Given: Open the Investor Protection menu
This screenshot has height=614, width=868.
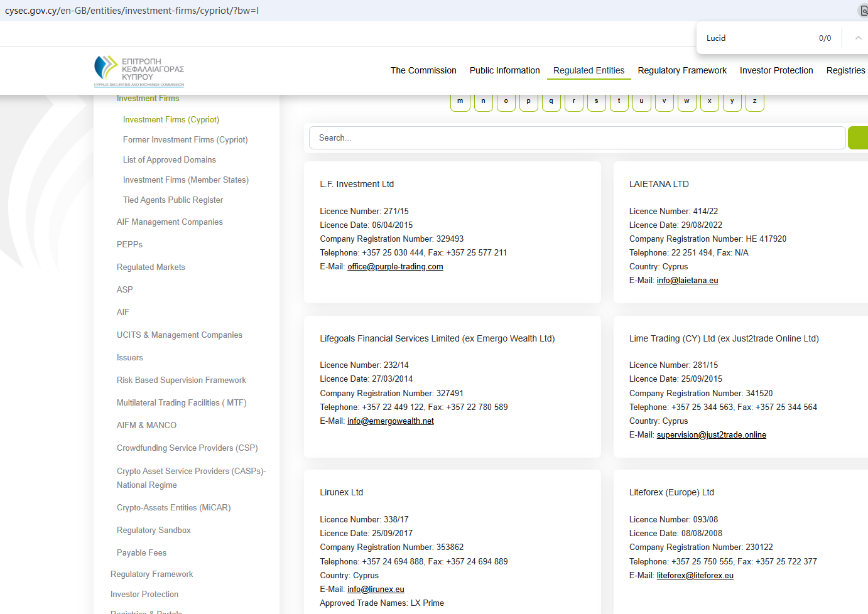Looking at the screenshot, I should [x=776, y=70].
